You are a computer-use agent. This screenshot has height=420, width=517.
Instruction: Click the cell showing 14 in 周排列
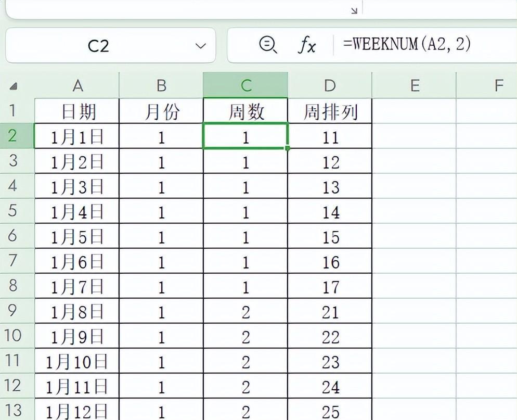click(x=330, y=211)
